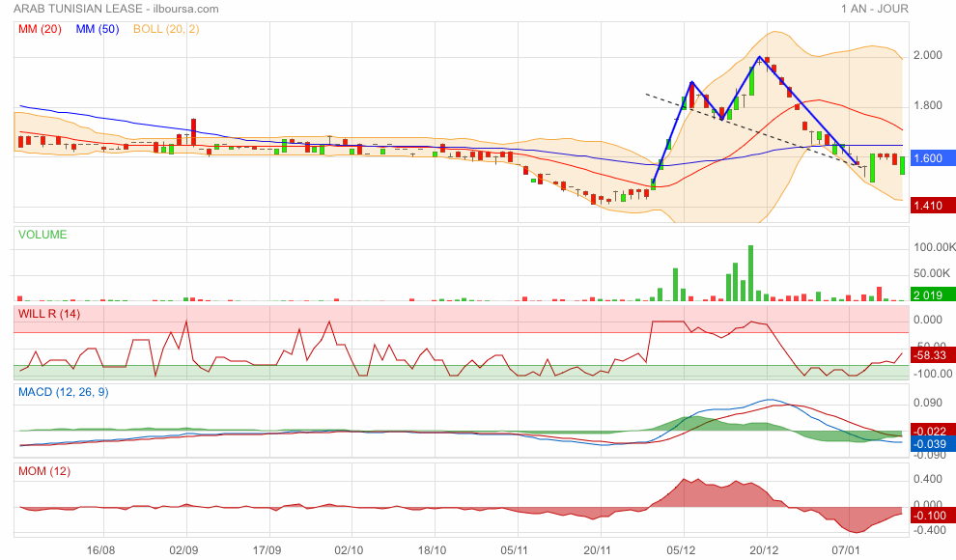Select the '1 AN - JOUR' period label
Screen dimensions: 956x560
[x=874, y=9]
